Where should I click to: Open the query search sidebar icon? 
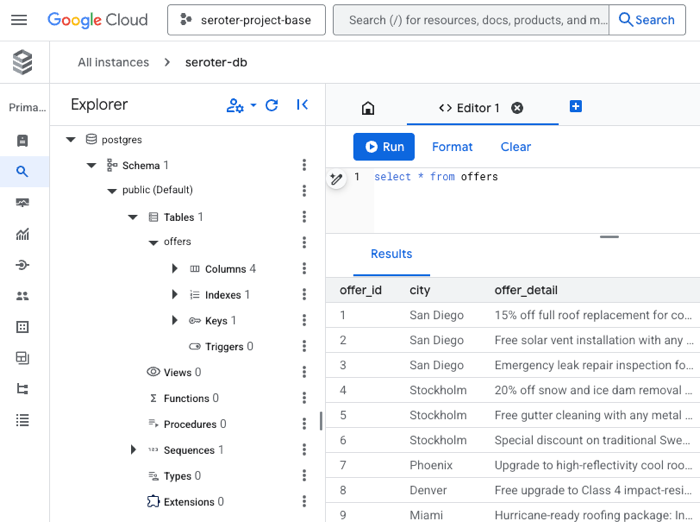(x=22, y=172)
